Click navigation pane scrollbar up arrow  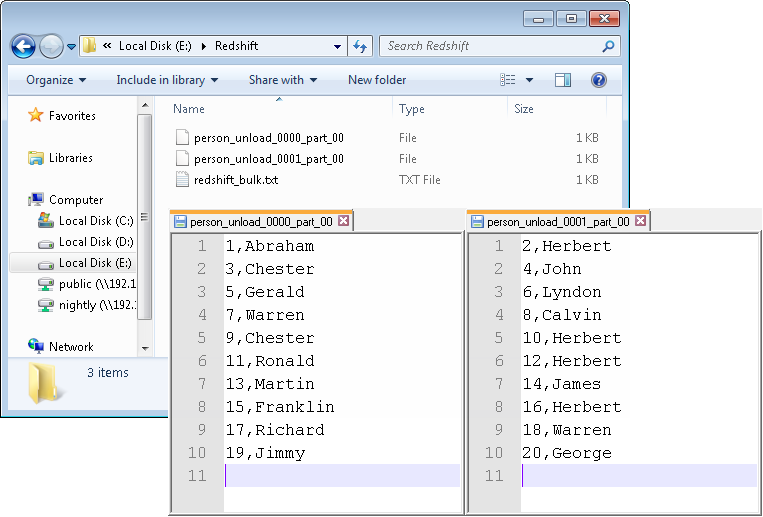(x=145, y=105)
